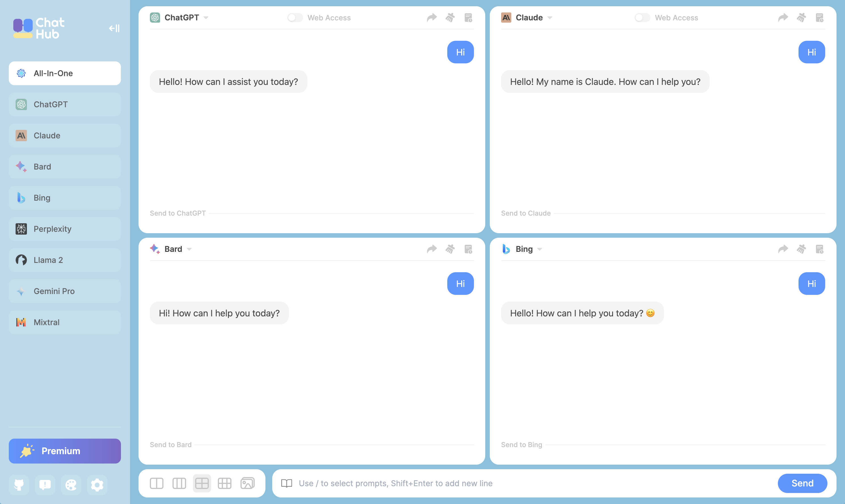
Task: Toggle Web Access switch in ChatGPT panel
Action: (294, 17)
